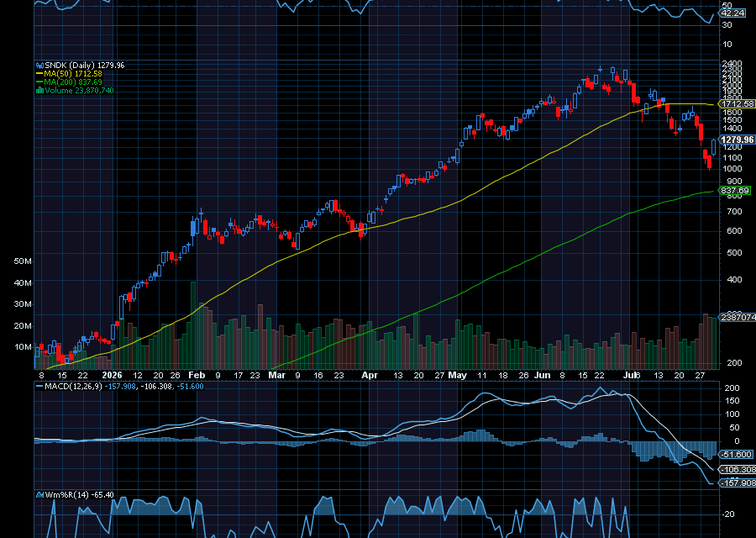Click the -157.908 MACD value tag
The width and height of the screenshot is (756, 538).
(x=738, y=483)
